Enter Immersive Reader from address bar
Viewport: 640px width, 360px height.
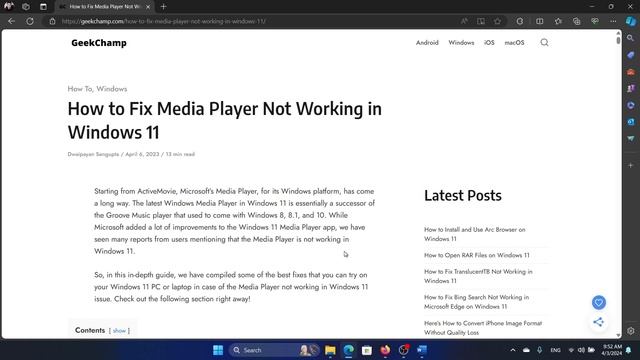[481, 21]
